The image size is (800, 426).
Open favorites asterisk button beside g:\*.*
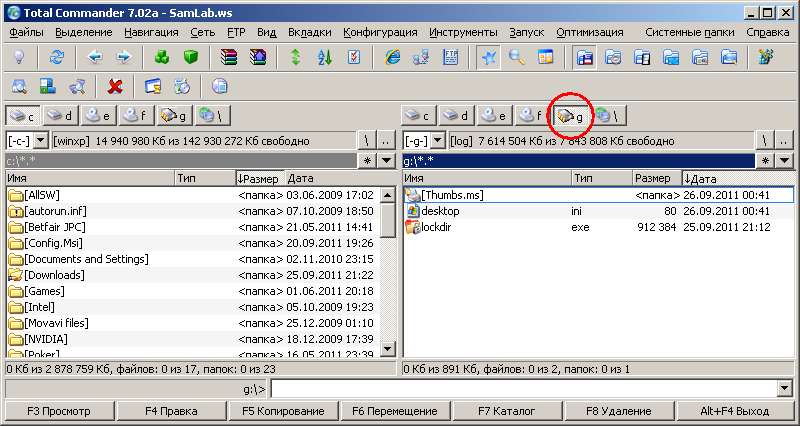(765, 161)
